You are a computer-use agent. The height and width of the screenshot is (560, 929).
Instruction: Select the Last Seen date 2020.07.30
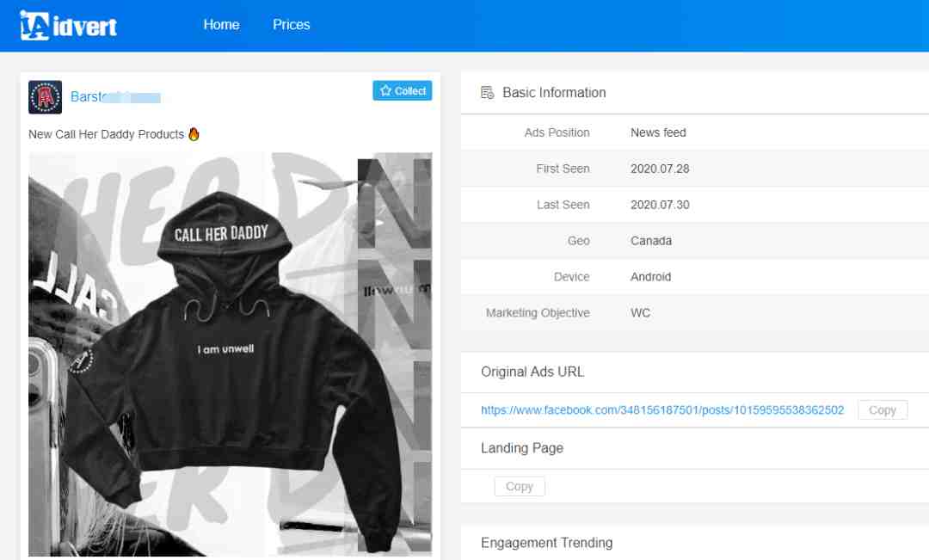(660, 205)
